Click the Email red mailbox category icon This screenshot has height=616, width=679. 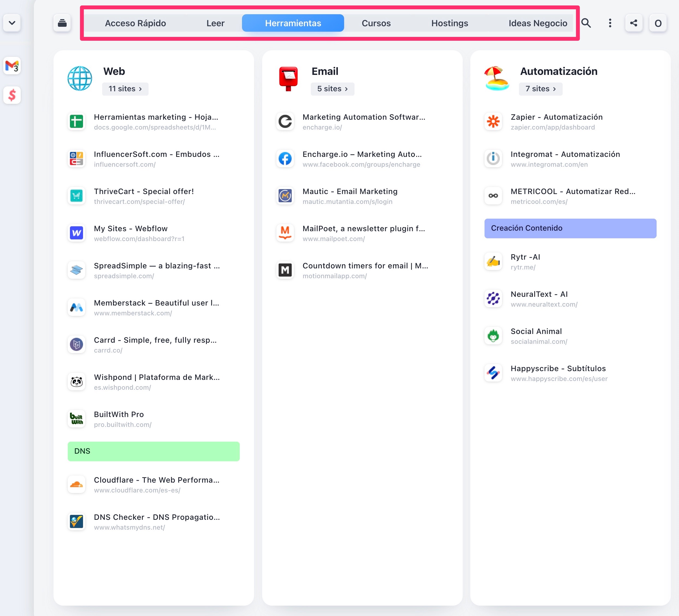point(288,78)
